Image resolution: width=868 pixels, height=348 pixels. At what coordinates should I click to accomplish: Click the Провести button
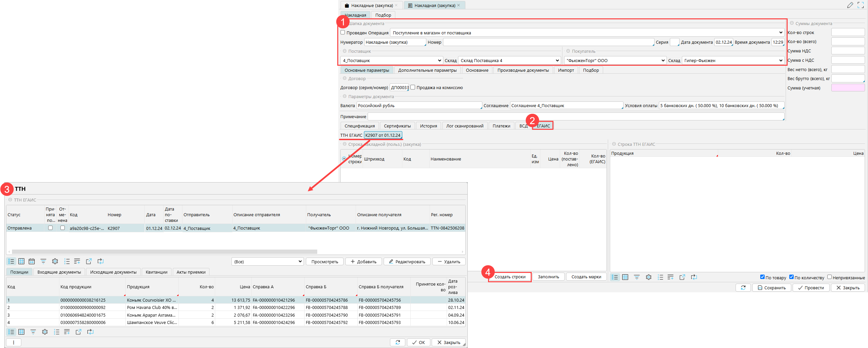point(810,288)
